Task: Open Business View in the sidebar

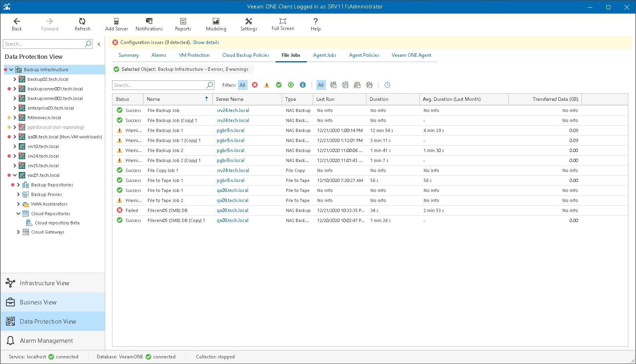Action: coord(53,302)
